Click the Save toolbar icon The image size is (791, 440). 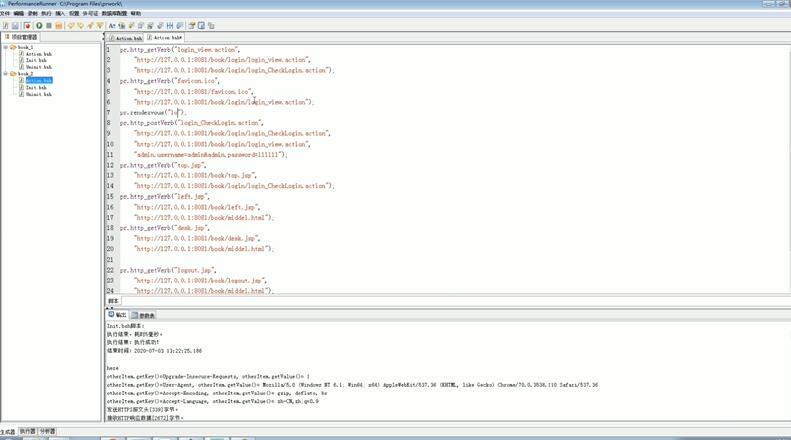[16, 26]
